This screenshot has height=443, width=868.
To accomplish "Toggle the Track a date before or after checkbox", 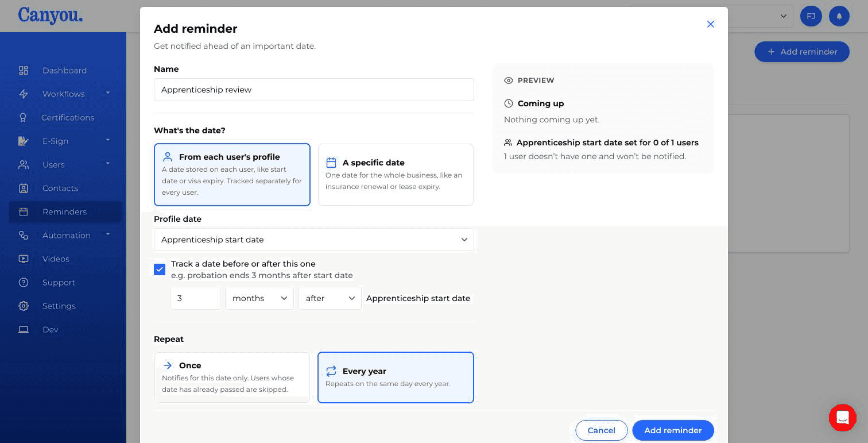I will click(160, 269).
